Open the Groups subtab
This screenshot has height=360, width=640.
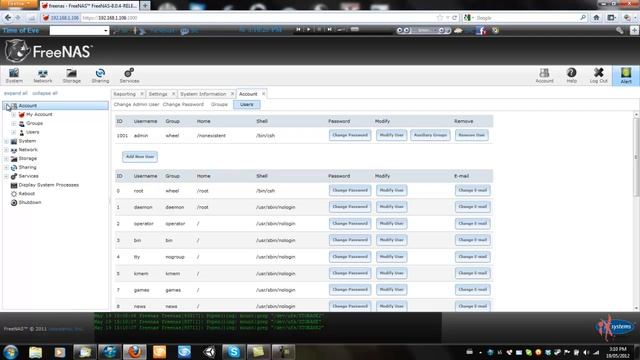pos(219,104)
